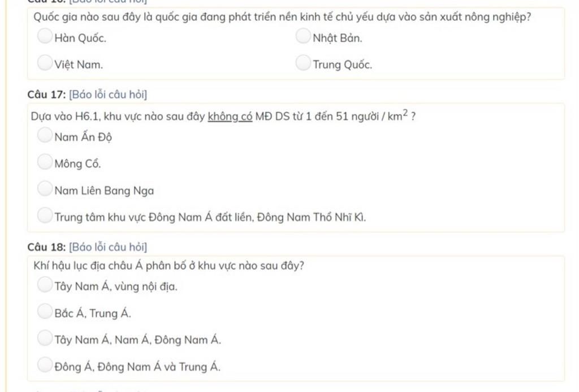Report an error for Câu 17

click(108, 94)
